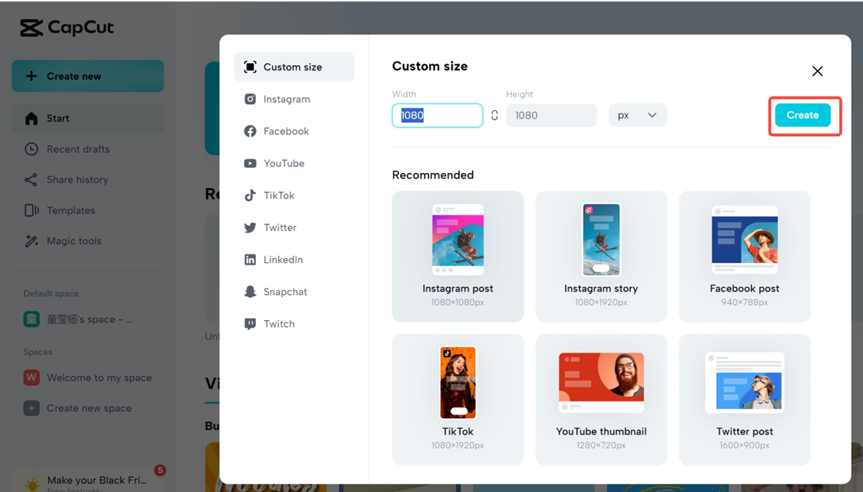Click the Create new button

pyautogui.click(x=88, y=76)
